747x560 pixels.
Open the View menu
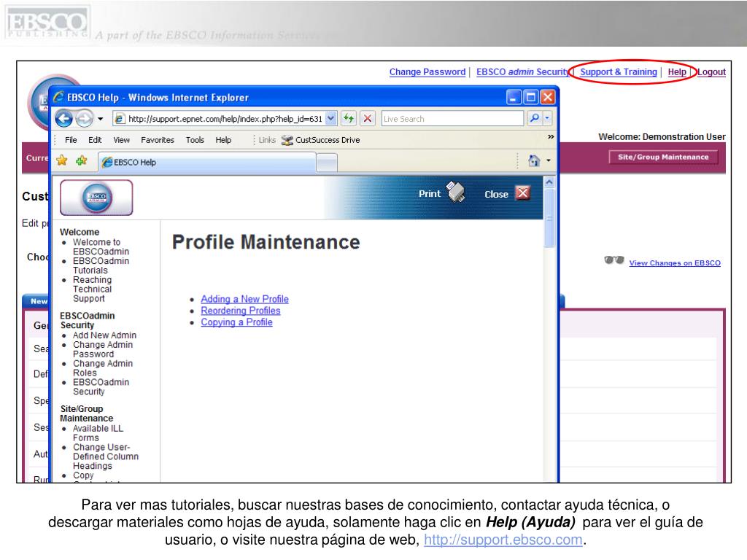pyautogui.click(x=122, y=140)
